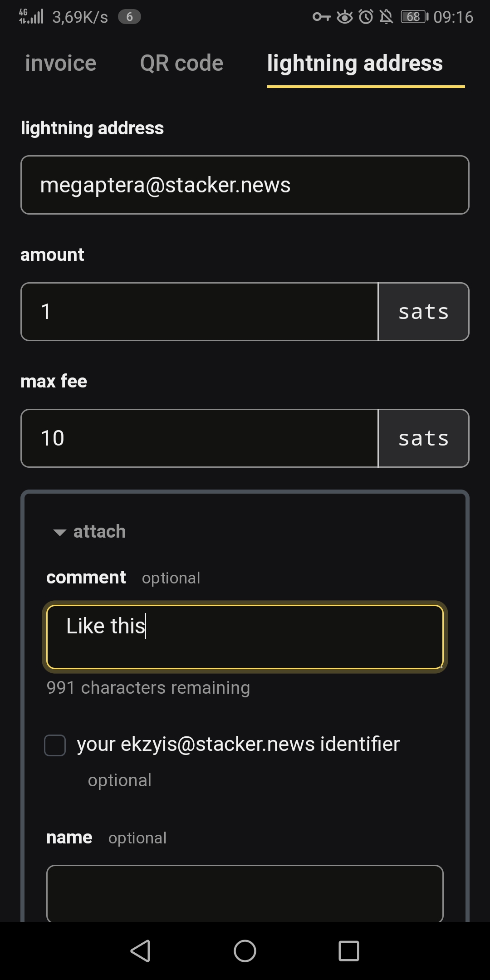The height and width of the screenshot is (980, 490).
Task: Tap the 4G signal strength icon
Action: 31,16
